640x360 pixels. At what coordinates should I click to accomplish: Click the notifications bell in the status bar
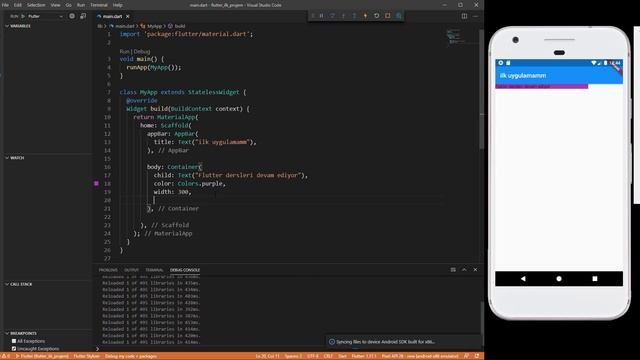point(477,356)
